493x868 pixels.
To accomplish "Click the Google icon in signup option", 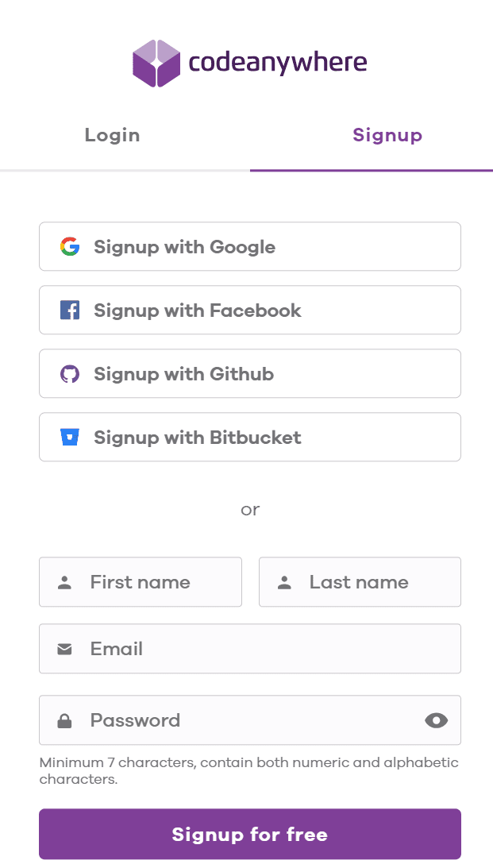I will [x=70, y=246].
